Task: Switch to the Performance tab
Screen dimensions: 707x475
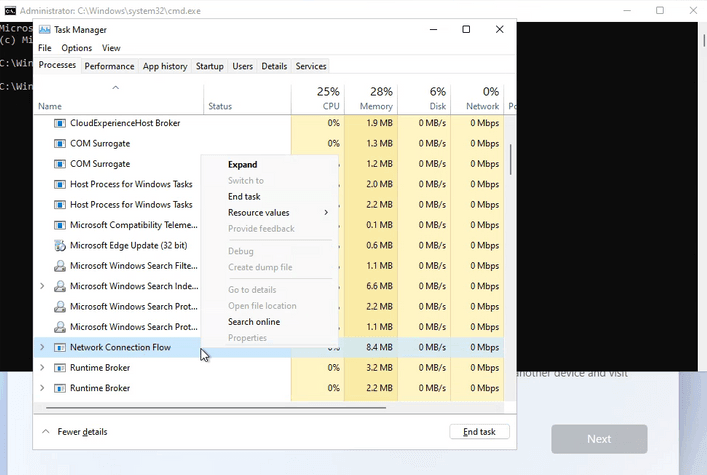Action: tap(109, 66)
